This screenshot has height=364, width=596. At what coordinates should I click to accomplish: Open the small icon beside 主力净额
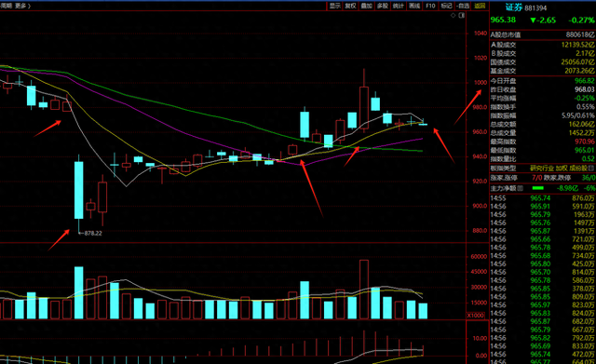pyautogui.click(x=521, y=188)
